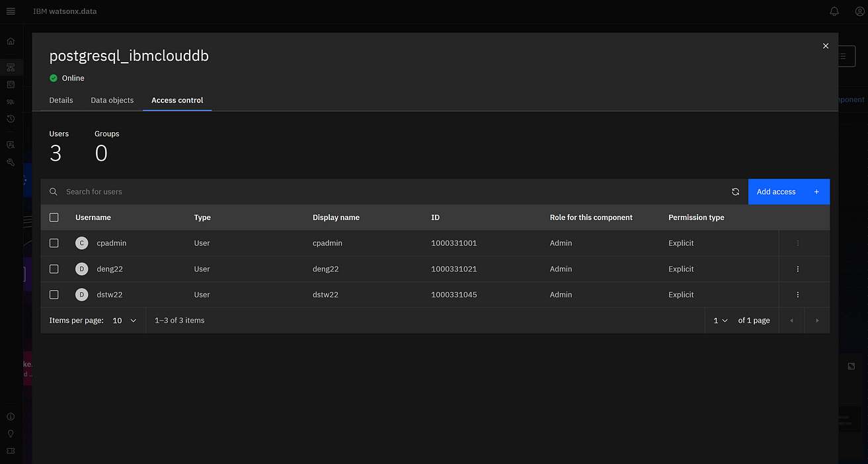Image resolution: width=868 pixels, height=464 pixels.
Task: Click the ID 1000331021 cell
Action: 454,269
